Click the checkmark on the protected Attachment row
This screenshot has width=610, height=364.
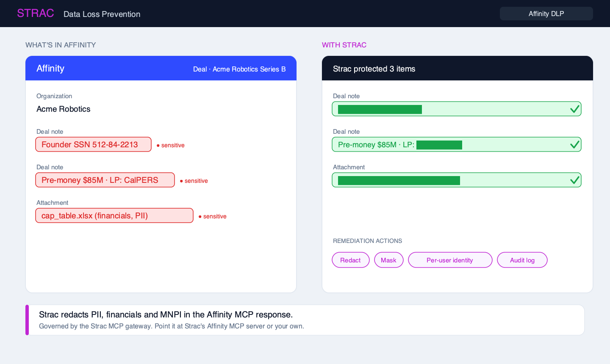pos(574,180)
